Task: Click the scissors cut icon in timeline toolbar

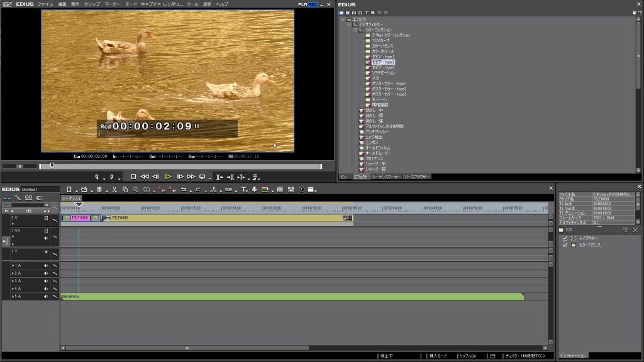Action: [114, 190]
